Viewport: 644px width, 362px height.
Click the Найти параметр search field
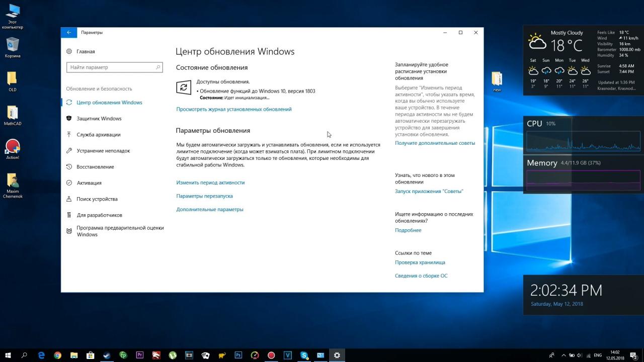click(115, 67)
